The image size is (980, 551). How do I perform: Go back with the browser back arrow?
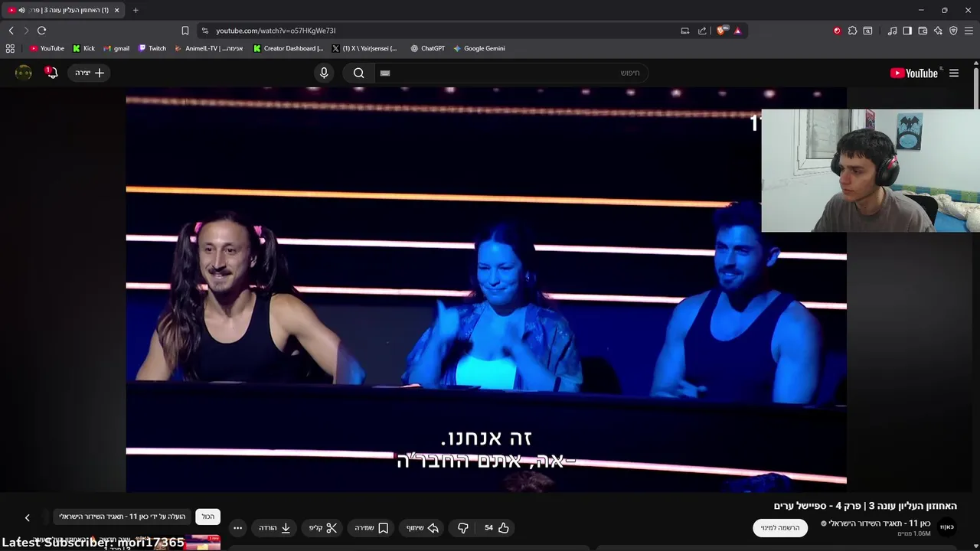11,31
